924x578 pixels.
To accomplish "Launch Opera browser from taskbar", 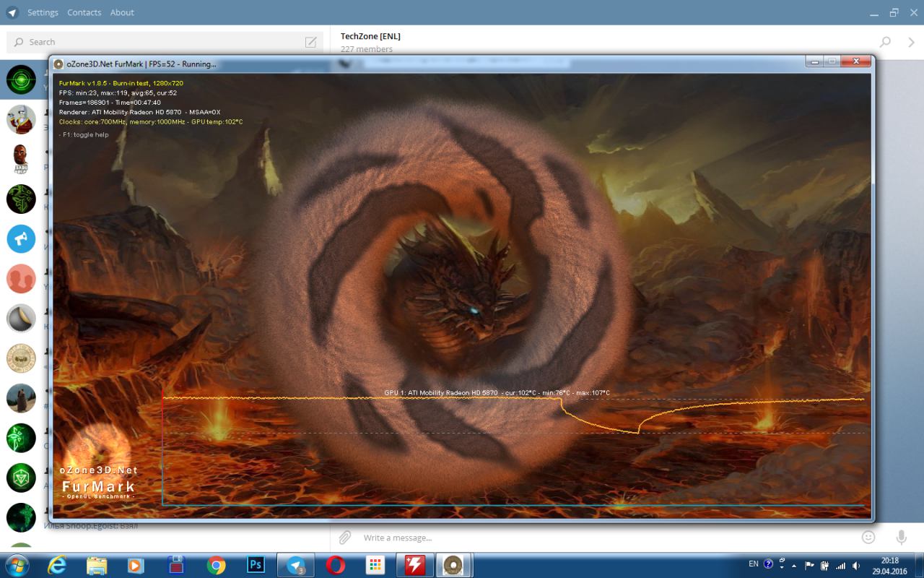I will 335,565.
